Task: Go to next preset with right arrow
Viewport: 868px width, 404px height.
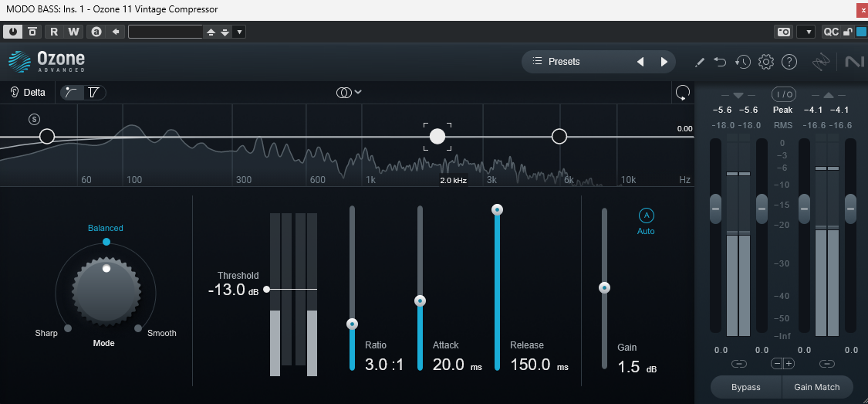Action: click(x=664, y=62)
